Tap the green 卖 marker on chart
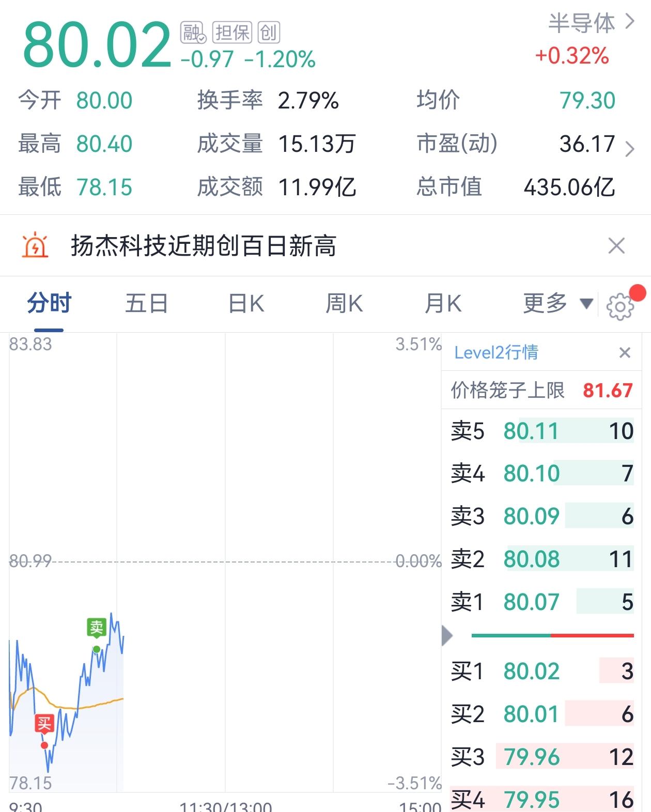Image resolution: width=651 pixels, height=812 pixels. pyautogui.click(x=97, y=628)
